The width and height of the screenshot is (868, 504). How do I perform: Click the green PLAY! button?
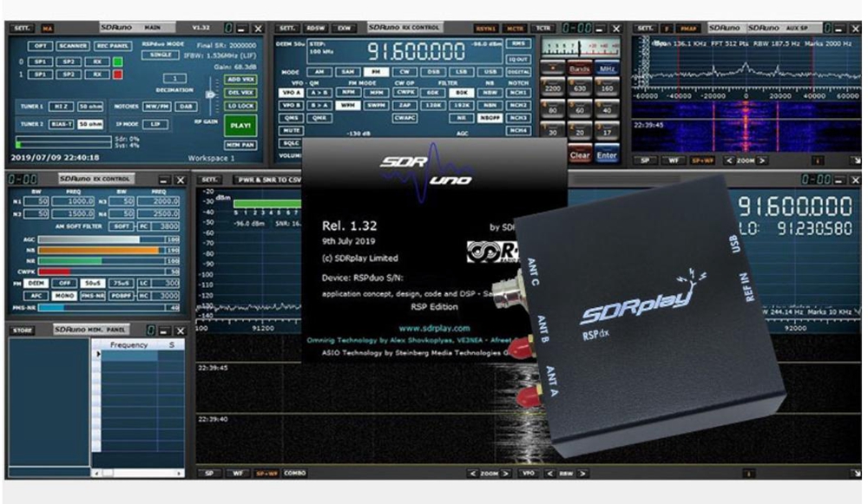[240, 125]
